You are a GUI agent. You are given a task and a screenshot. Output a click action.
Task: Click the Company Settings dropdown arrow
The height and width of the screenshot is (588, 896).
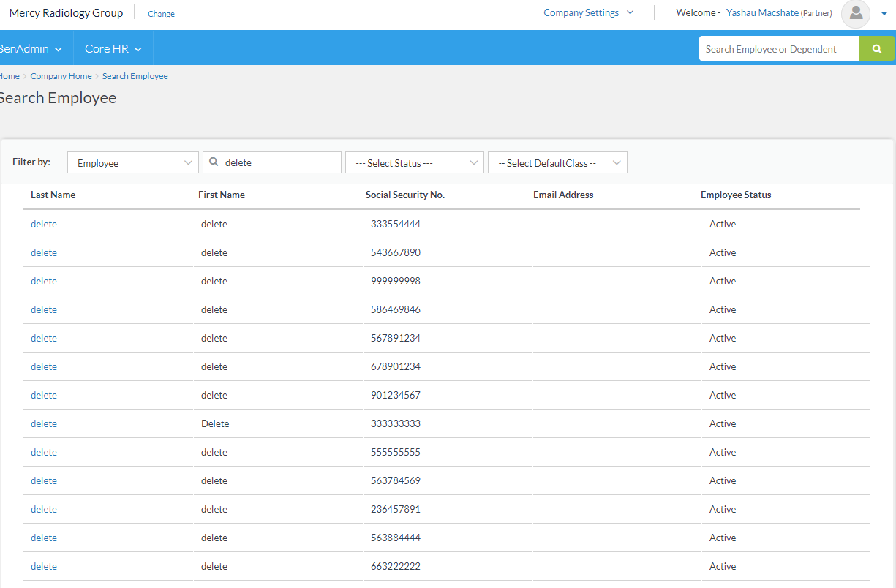[x=630, y=12]
